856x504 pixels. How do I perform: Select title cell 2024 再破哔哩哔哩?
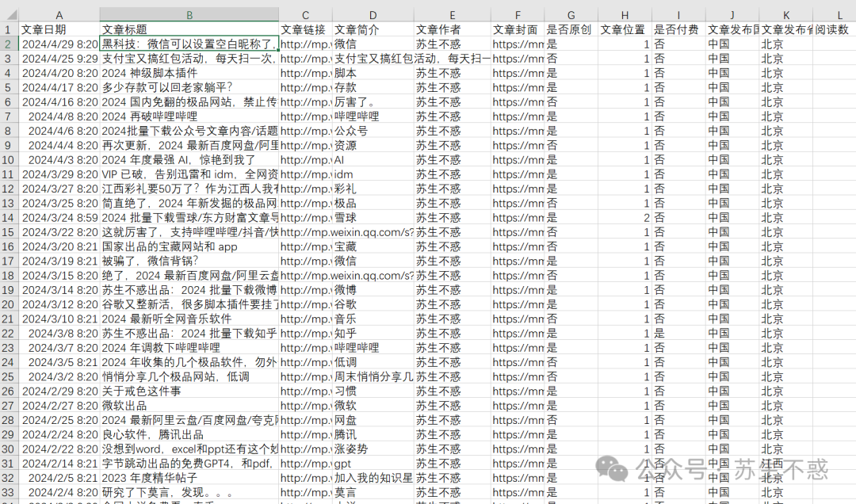189,116
